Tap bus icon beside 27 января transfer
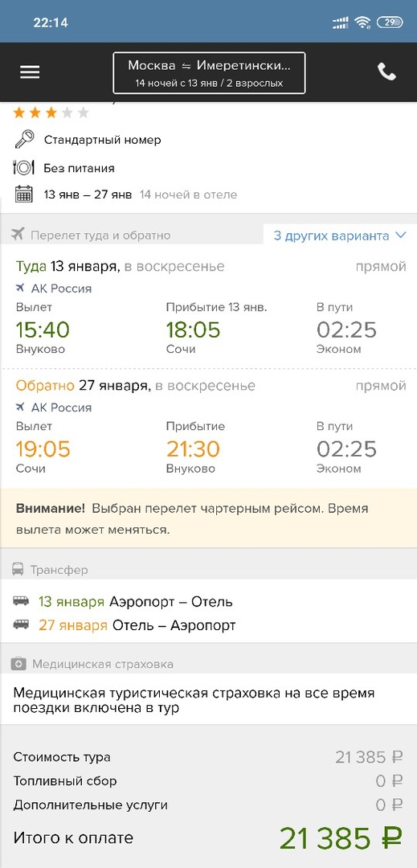 [21, 625]
